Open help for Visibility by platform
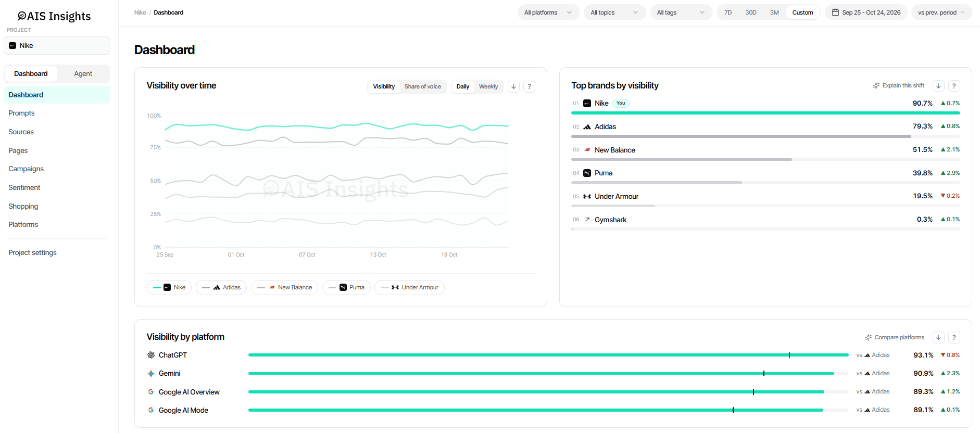Viewport: 980px width, 433px height. 954,337
